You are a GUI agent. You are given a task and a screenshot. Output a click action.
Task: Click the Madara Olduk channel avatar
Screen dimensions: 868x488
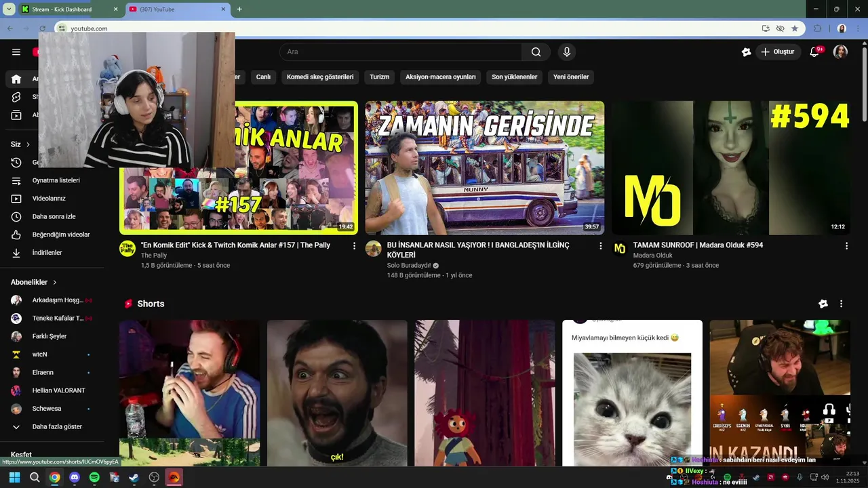620,249
